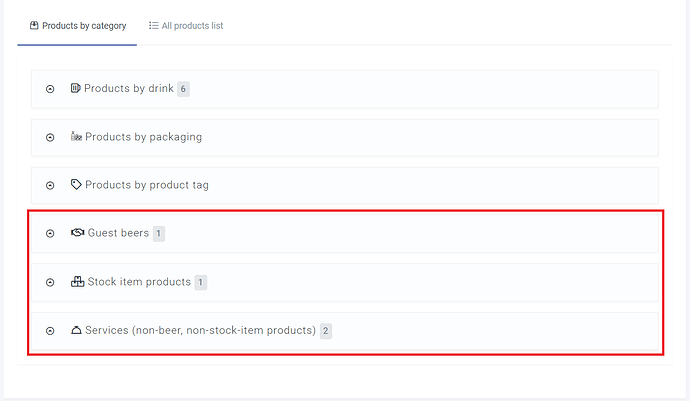
Task: Toggle open the Guest beers circle arrow
Action: [50, 234]
